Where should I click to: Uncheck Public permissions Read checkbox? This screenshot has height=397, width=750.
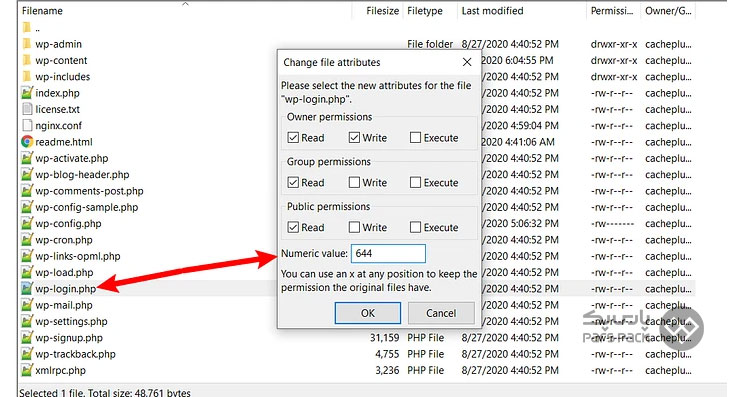coord(293,227)
